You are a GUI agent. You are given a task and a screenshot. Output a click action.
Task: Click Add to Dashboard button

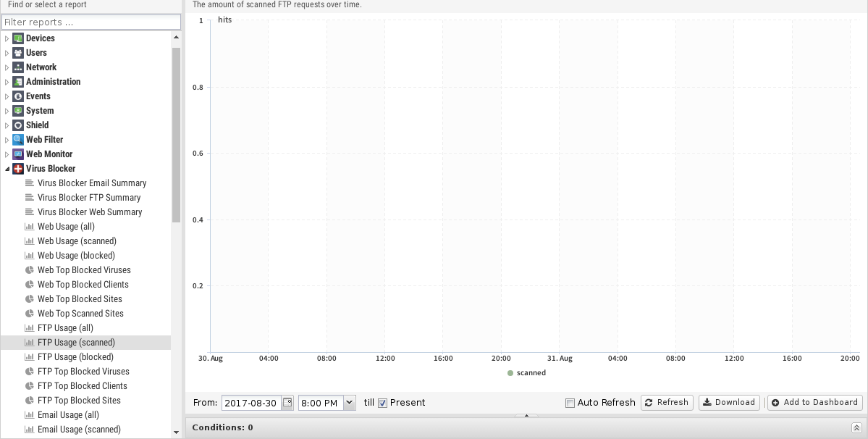(815, 403)
